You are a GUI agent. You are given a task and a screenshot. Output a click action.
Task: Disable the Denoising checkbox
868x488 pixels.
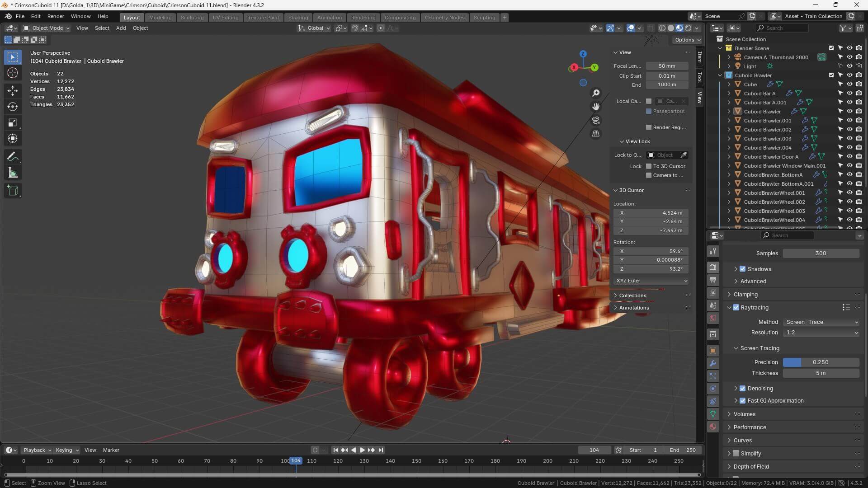(x=742, y=388)
